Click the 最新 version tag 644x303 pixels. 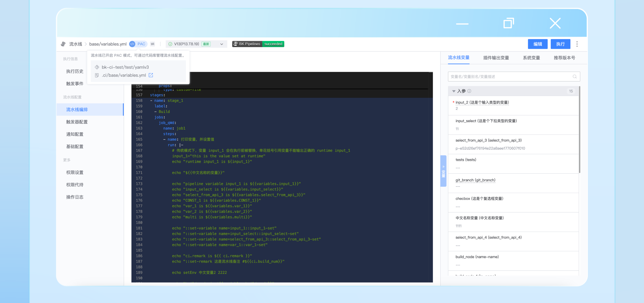(x=206, y=44)
